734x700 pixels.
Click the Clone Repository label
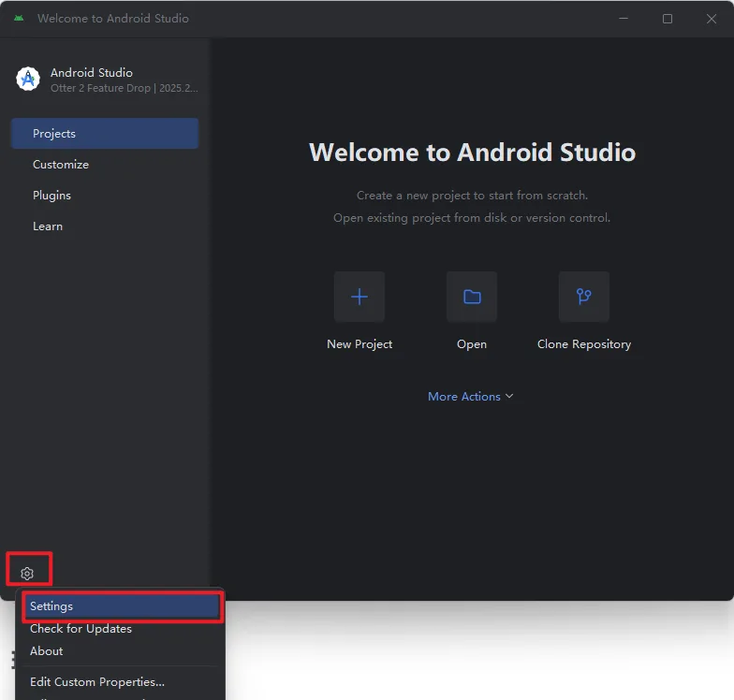pyautogui.click(x=584, y=344)
